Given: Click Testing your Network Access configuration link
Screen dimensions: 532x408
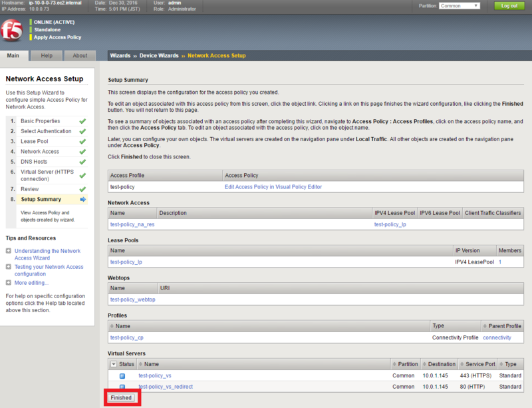Looking at the screenshot, I should pos(49,270).
